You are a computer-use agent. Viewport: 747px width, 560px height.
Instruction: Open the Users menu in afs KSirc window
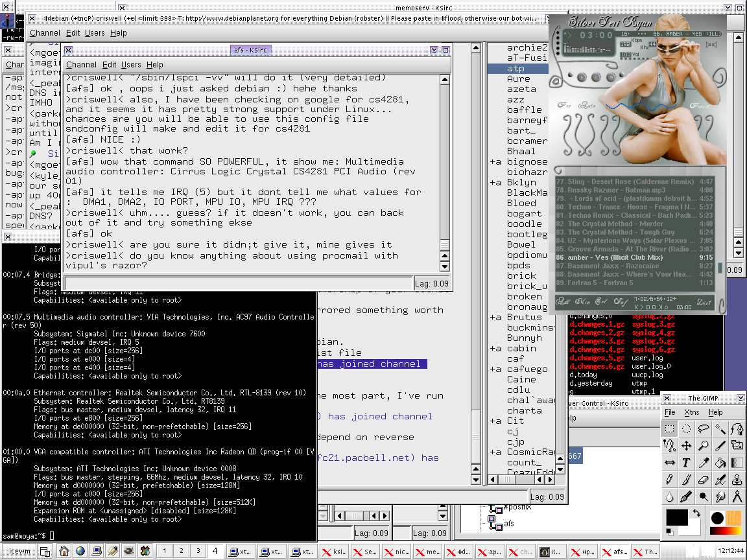pyautogui.click(x=131, y=65)
